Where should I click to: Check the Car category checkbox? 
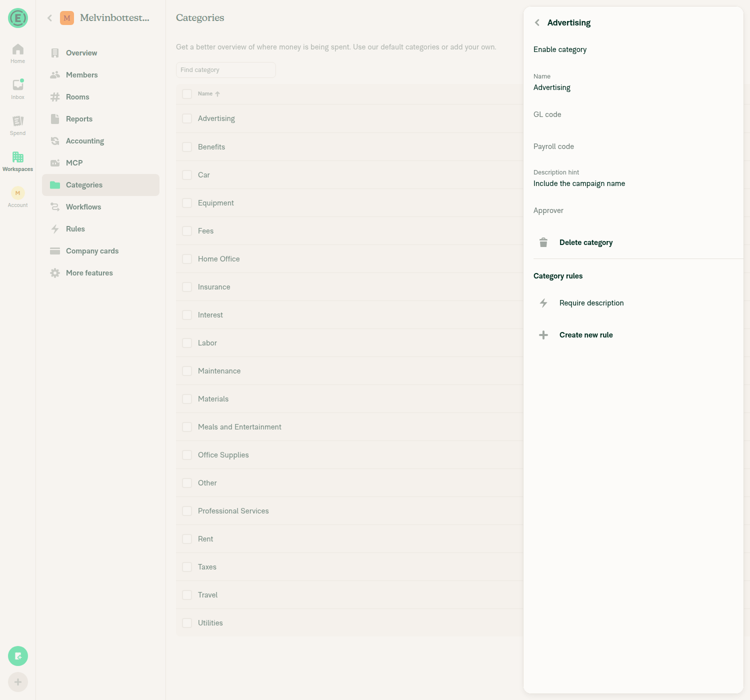[x=187, y=175]
